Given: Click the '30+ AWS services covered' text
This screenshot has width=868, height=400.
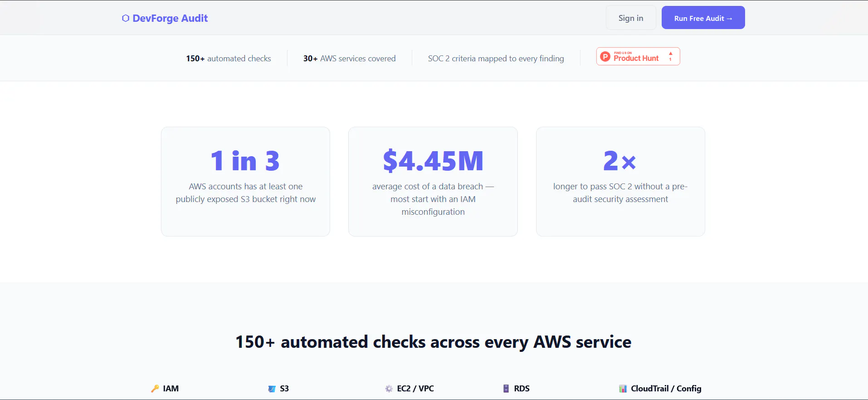Looking at the screenshot, I should coord(350,59).
